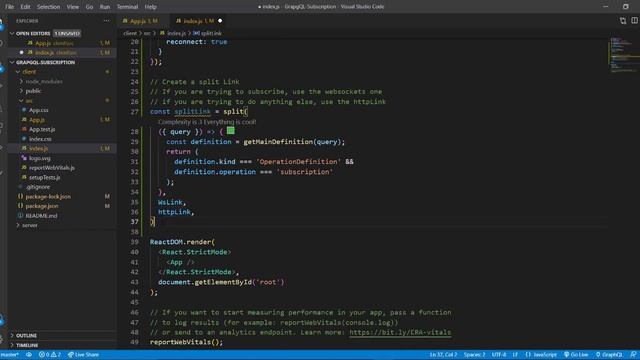Open the View menu

[x=73, y=7]
